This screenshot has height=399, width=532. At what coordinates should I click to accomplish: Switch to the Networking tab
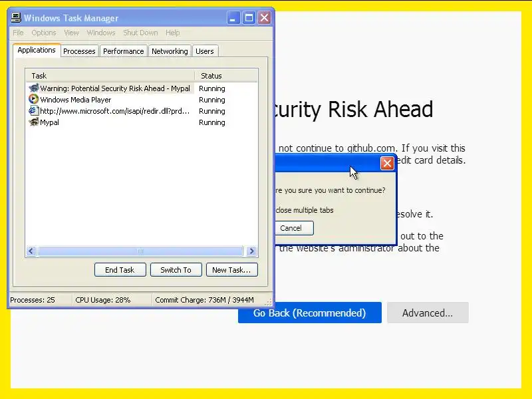pyautogui.click(x=170, y=51)
